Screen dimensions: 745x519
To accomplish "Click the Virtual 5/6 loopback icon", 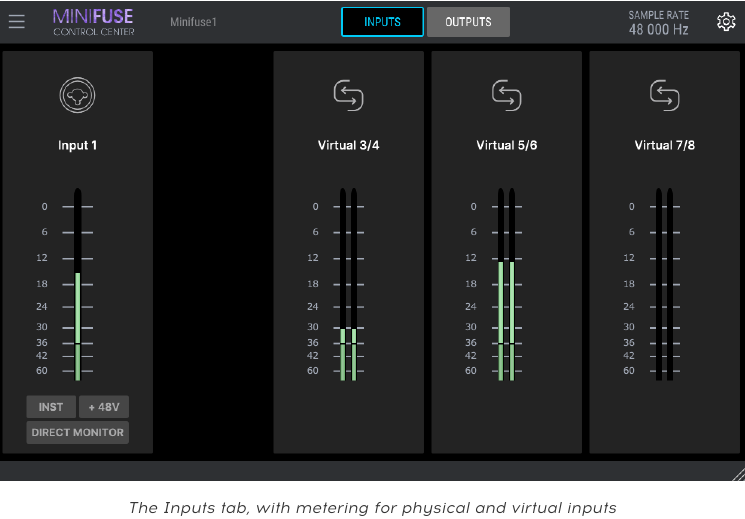I will pyautogui.click(x=506, y=95).
